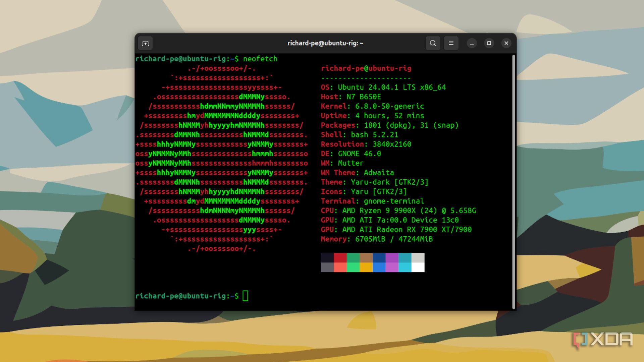Viewport: 644px width, 362px height.
Task: Click the tan brown swatch in the top row
Action: pyautogui.click(x=366, y=258)
